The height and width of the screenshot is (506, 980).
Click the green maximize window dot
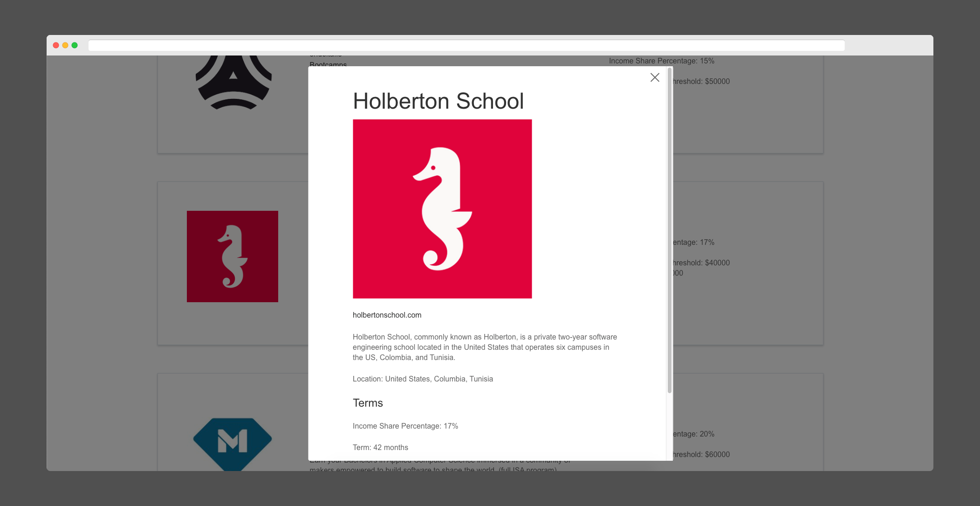tap(75, 45)
